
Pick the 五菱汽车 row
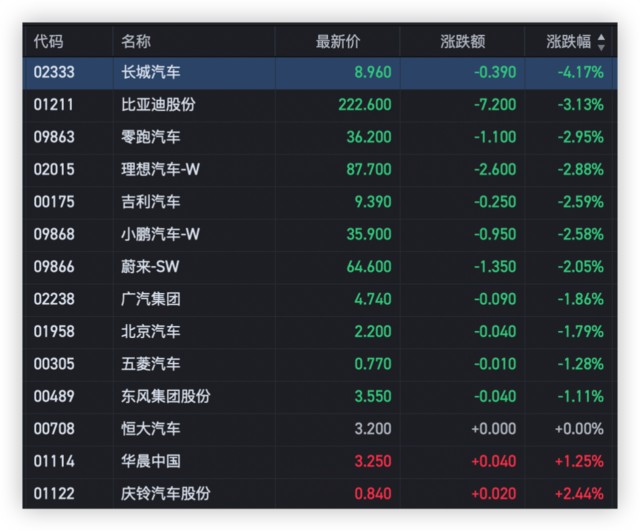[151, 364]
